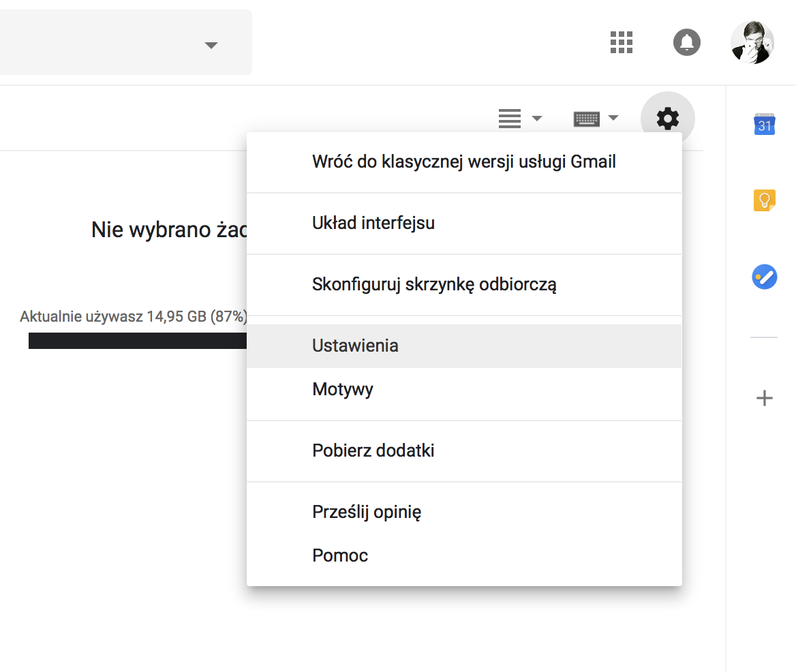The height and width of the screenshot is (672, 796).
Task: Click the 'Nie wybrano' heading text
Action: click(x=168, y=230)
